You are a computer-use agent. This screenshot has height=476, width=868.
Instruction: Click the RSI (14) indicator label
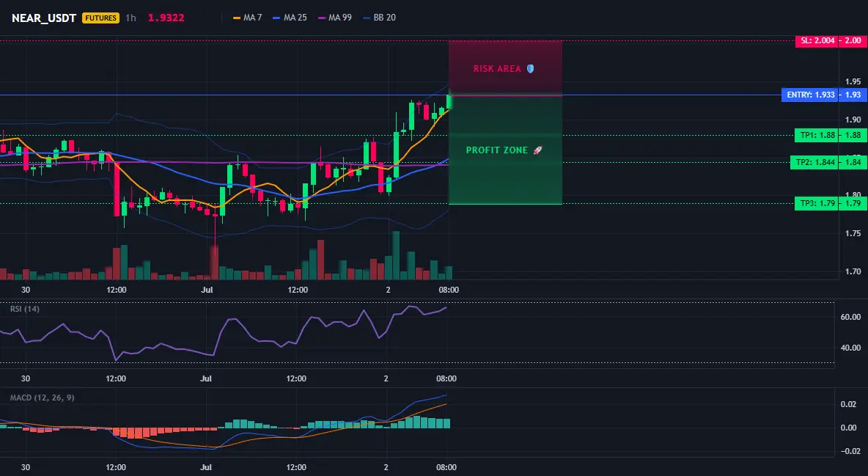point(25,309)
